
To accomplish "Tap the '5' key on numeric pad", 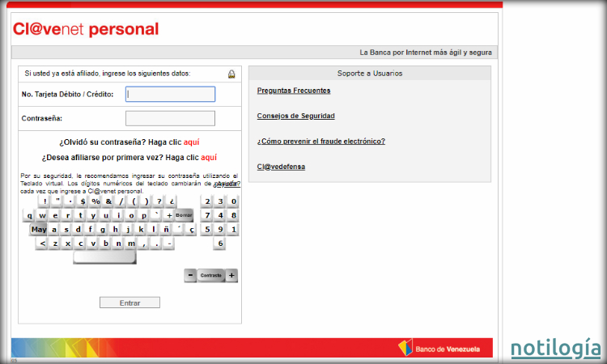I will (x=207, y=230).
